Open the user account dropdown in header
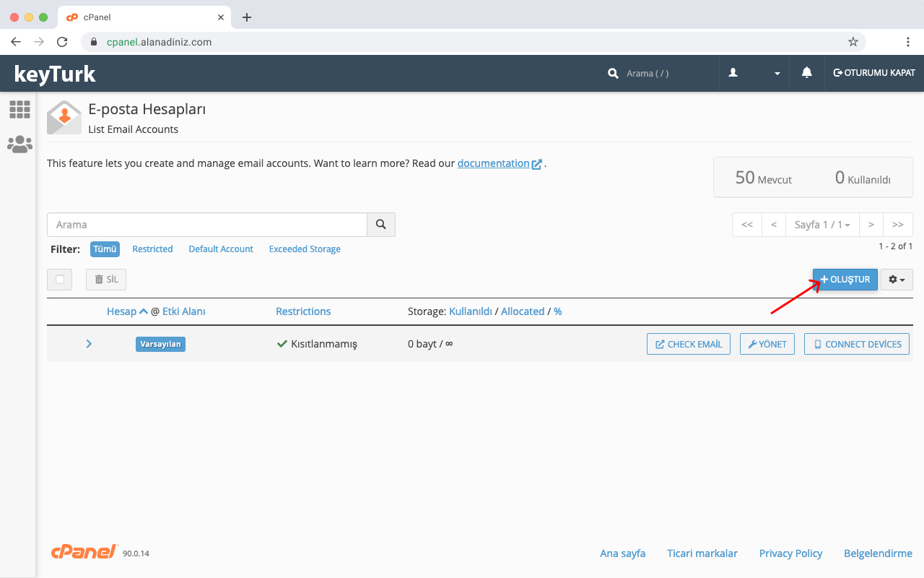 pos(754,73)
